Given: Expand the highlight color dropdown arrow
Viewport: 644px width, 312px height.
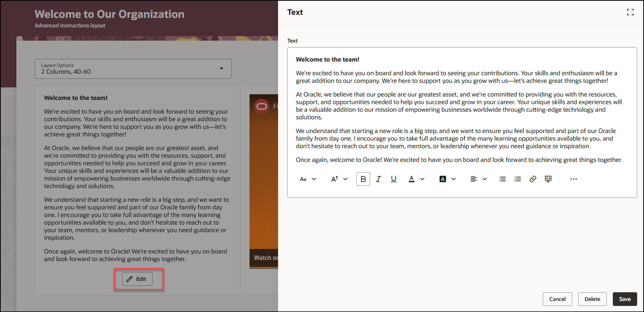Looking at the screenshot, I should (x=453, y=179).
